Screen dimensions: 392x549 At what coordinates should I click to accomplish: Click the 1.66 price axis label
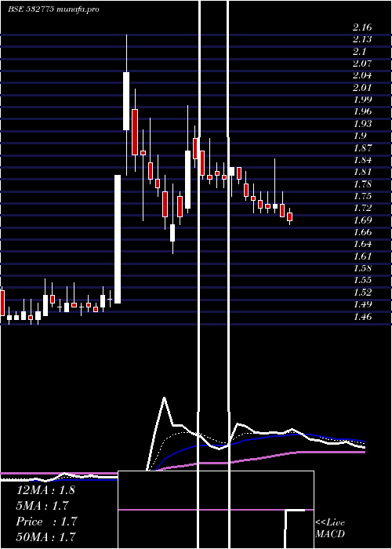pyautogui.click(x=362, y=232)
